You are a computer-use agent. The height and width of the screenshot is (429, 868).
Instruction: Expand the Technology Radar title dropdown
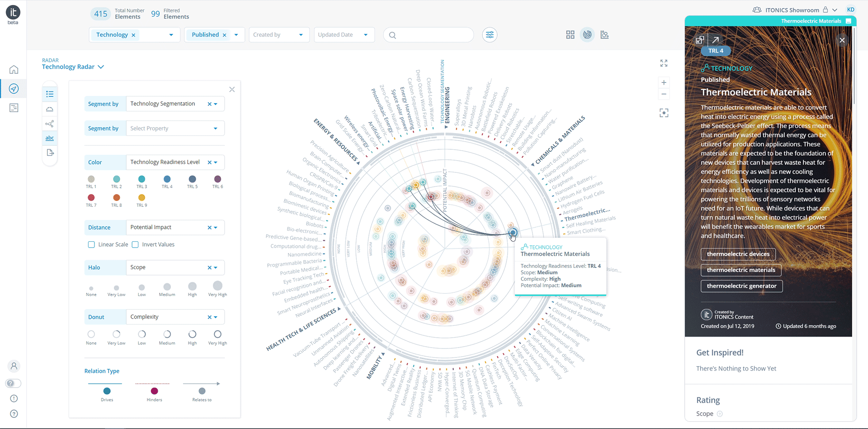coord(102,67)
